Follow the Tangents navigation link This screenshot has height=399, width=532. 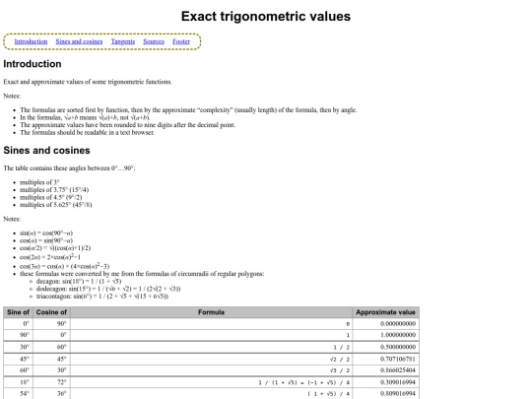pos(123,41)
